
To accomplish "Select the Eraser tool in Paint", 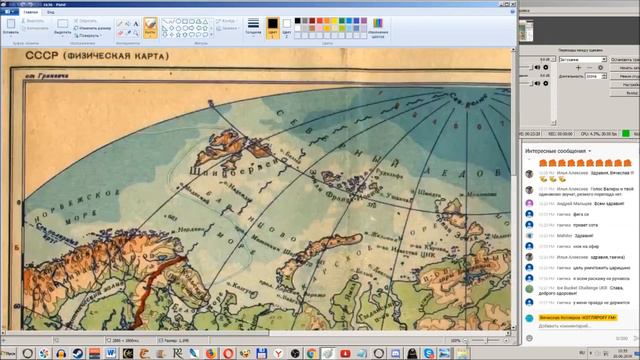I will pyautogui.click(x=120, y=33).
